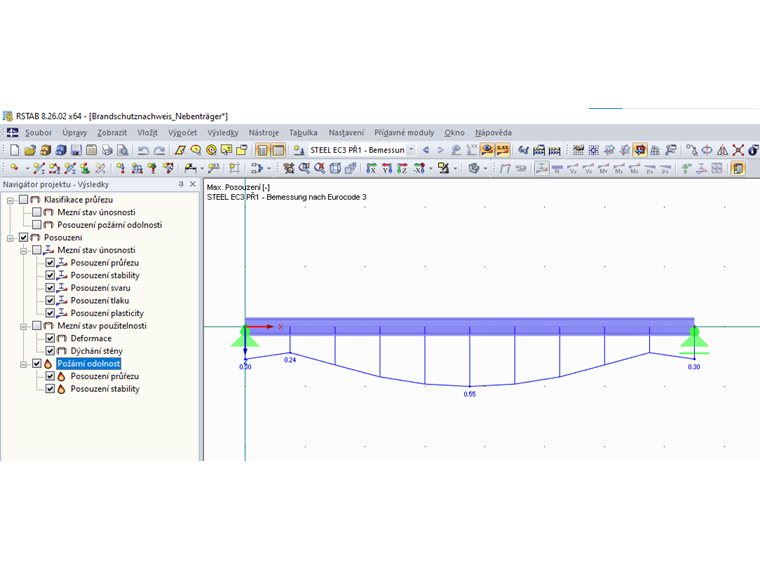
Task: Toggle the Dýchání stěny checkbox
Action: [x=50, y=351]
